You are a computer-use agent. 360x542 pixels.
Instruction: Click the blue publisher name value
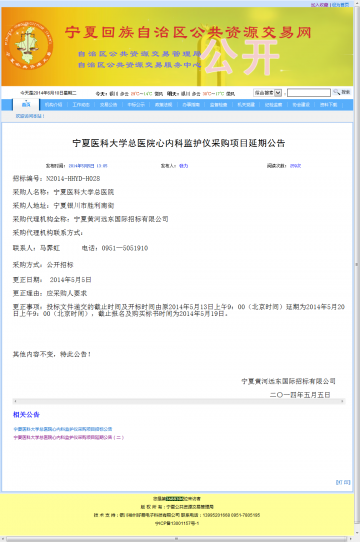(184, 166)
